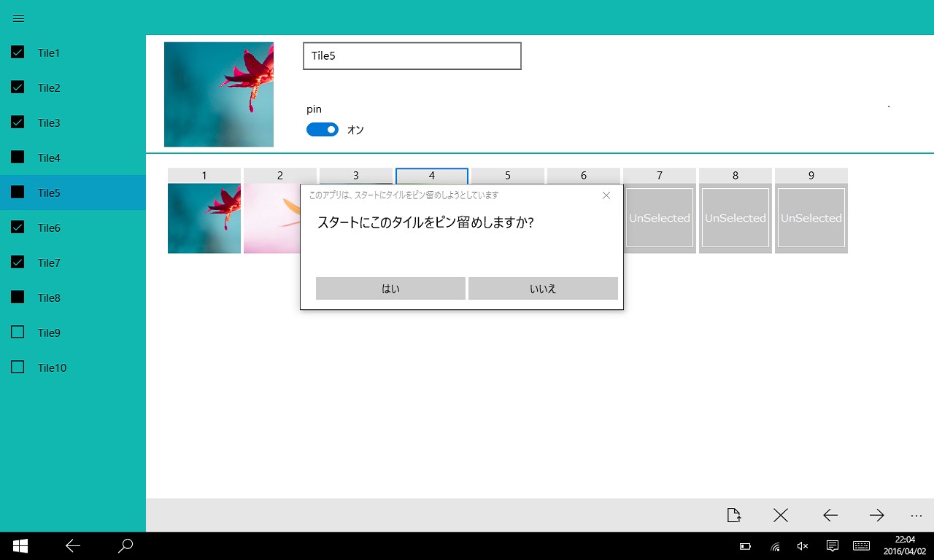
Task: Uncheck the Tile1 checkbox
Action: point(18,52)
